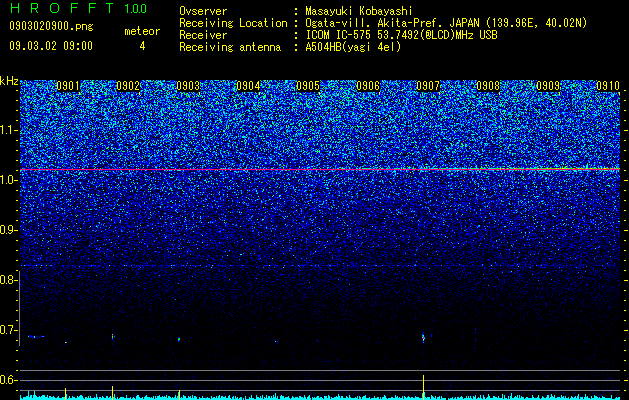Select the 0903020900.png filename text
Viewport: 629px width, 400px height.
(x=51, y=26)
